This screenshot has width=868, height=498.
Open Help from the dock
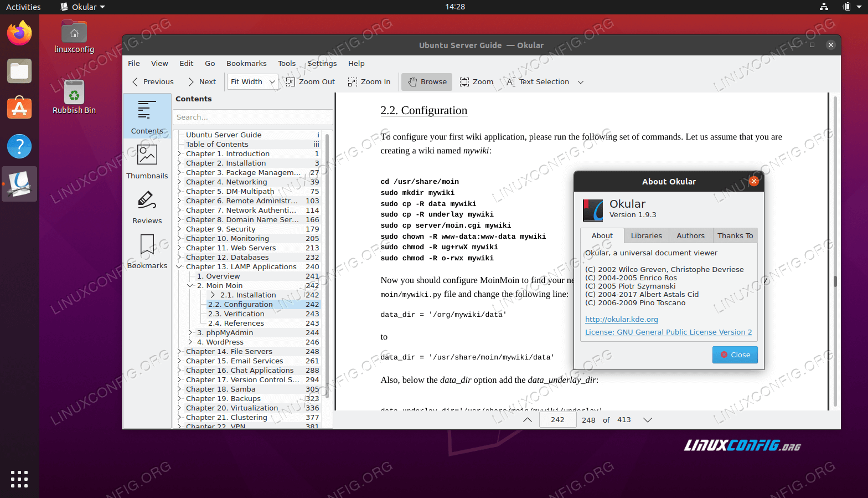pos(19,146)
